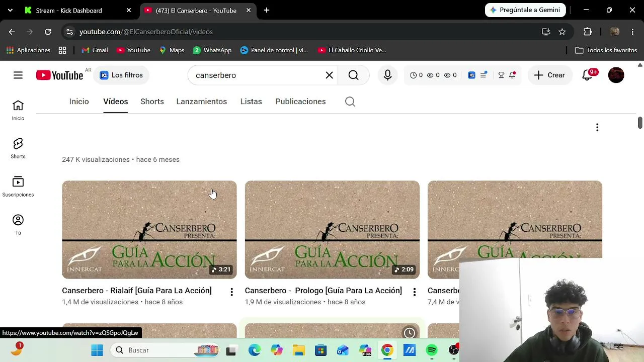The height and width of the screenshot is (362, 644).
Task: Open YouTube notifications bell showing 9+
Action: [x=587, y=75]
